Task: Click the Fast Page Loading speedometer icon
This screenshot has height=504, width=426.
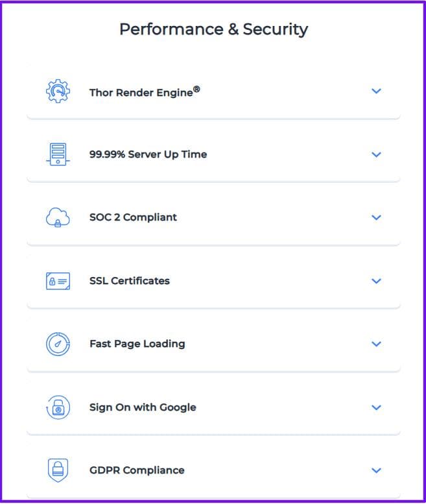Action: [58, 344]
